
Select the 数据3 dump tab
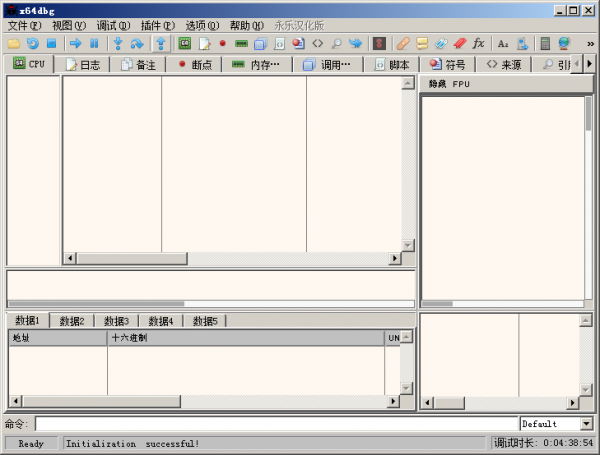click(x=115, y=321)
